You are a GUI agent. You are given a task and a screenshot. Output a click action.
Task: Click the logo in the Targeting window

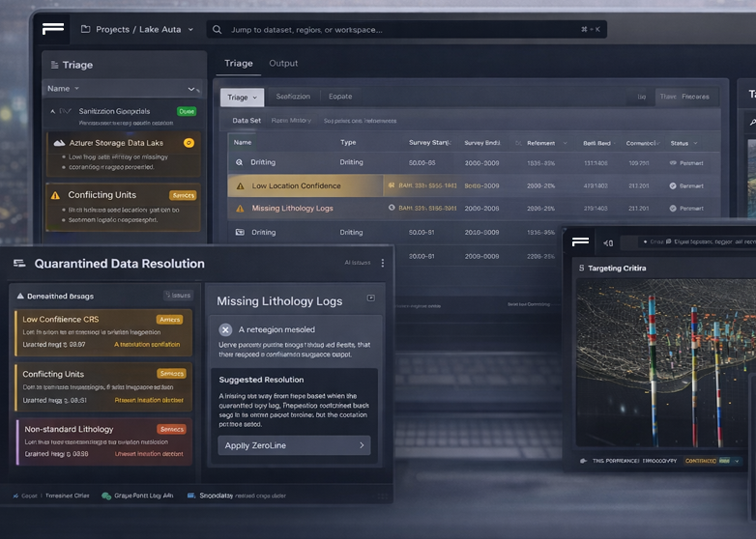pyautogui.click(x=580, y=241)
